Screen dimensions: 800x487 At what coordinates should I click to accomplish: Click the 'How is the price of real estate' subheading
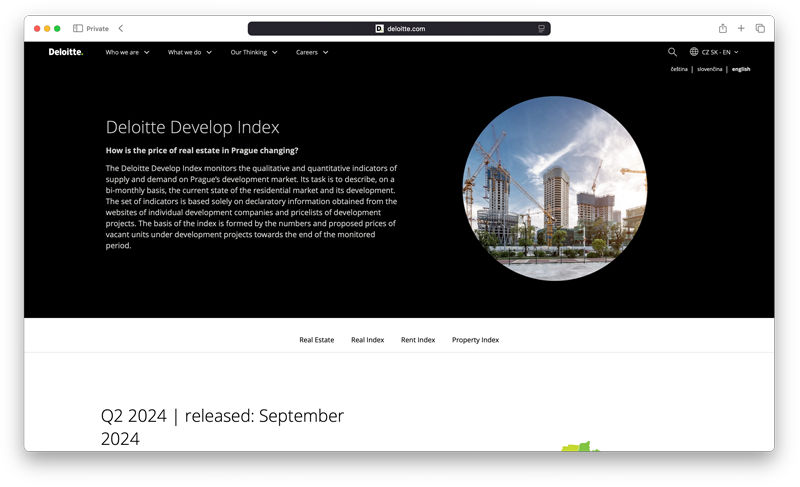point(202,150)
